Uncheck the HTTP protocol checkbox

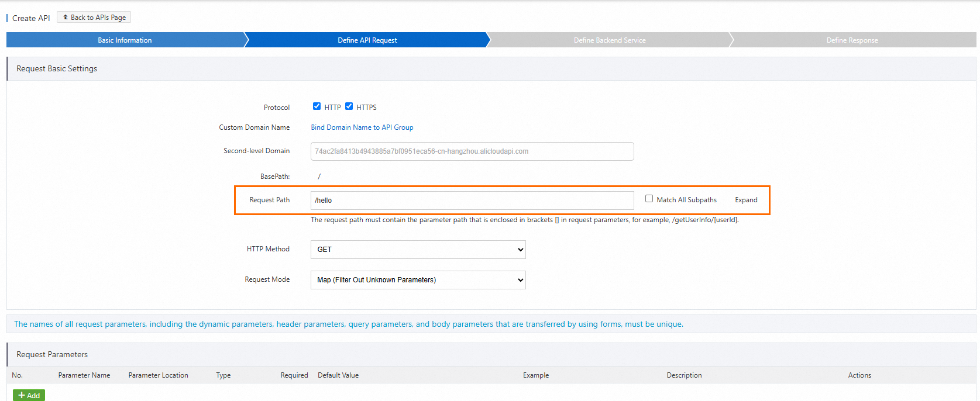click(317, 106)
